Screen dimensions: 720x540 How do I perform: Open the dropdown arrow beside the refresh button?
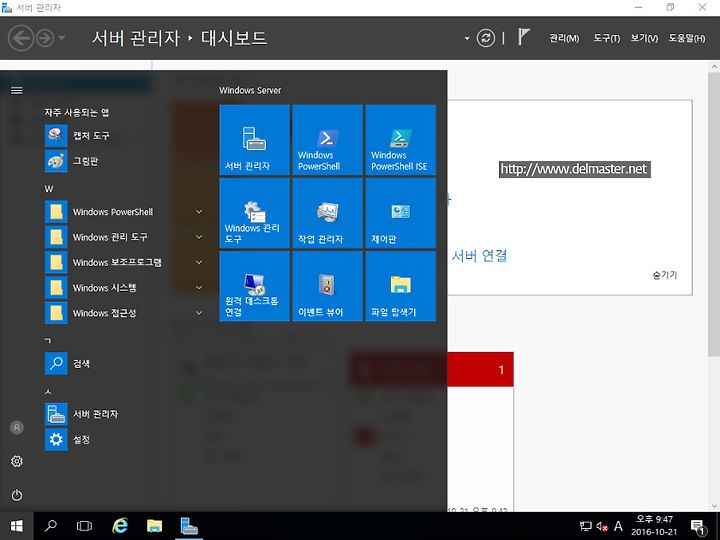click(x=467, y=39)
